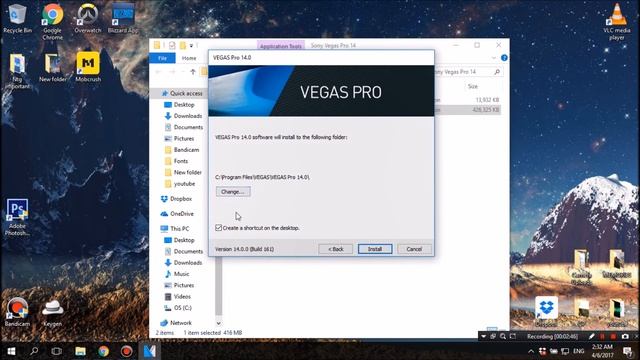Open Explorer help question mark icon
Image resolution: width=640 pixels, height=360 pixels.
click(504, 58)
